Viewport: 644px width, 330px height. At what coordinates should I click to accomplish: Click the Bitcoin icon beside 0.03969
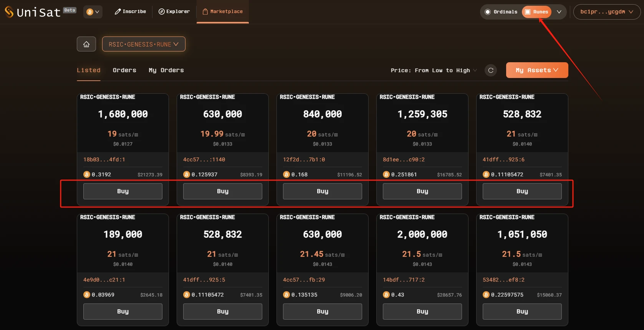[87, 295]
